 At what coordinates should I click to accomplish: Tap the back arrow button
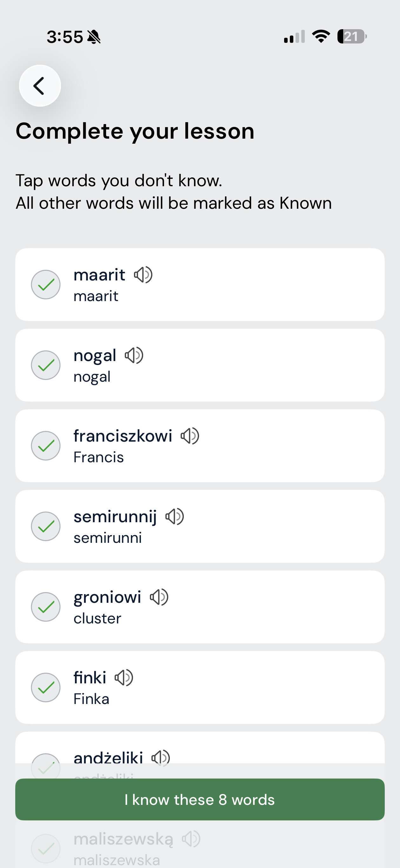click(40, 86)
